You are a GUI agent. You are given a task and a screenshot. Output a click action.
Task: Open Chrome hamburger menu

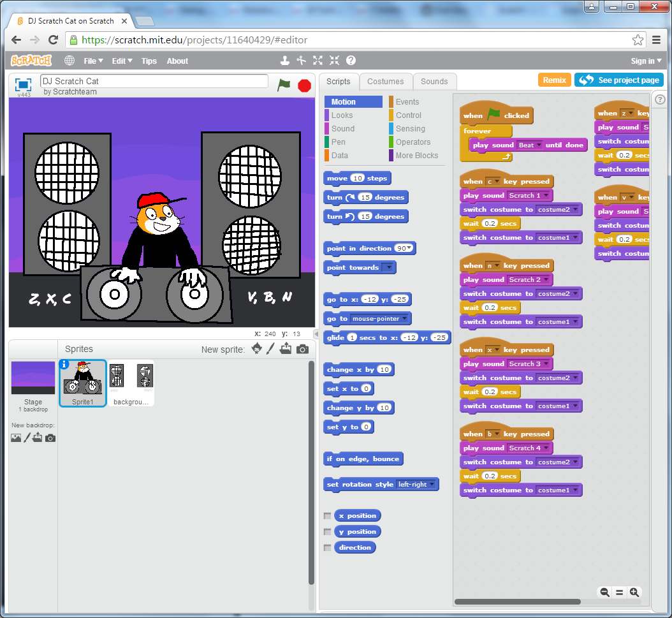[656, 40]
